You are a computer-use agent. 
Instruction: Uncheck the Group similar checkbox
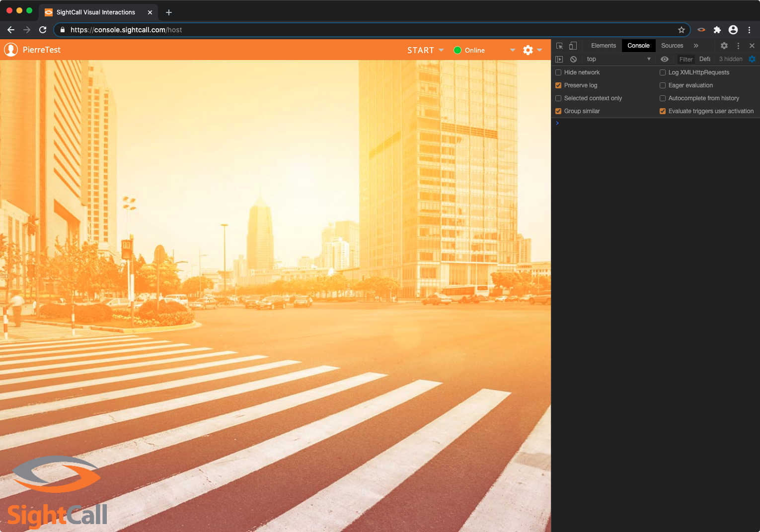click(x=558, y=111)
